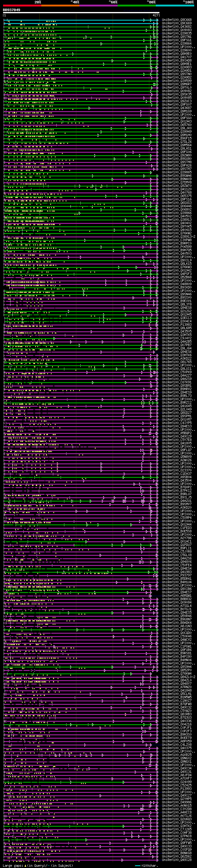
Task: Open hit UniRef100_A2WXZ6
Action: tap(176, 460)
